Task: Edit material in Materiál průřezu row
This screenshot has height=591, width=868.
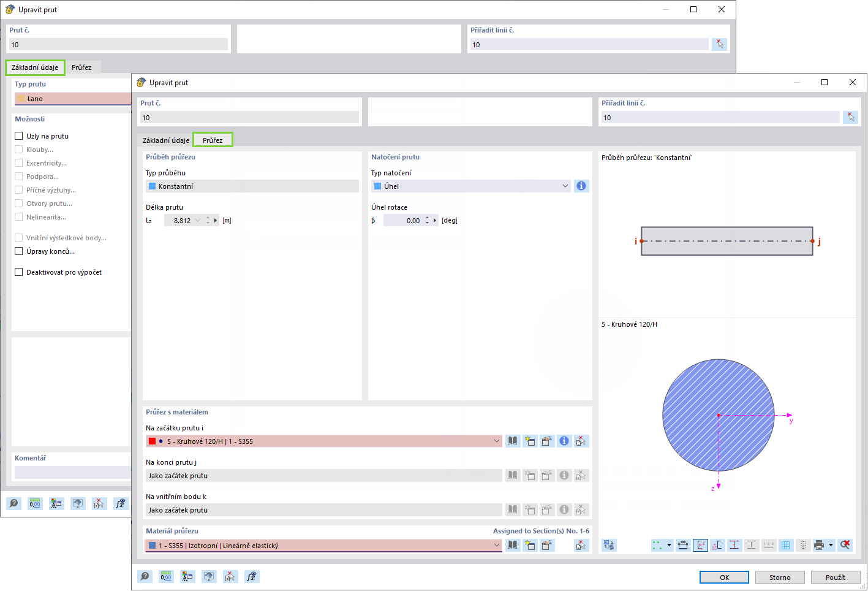Action: click(x=547, y=545)
